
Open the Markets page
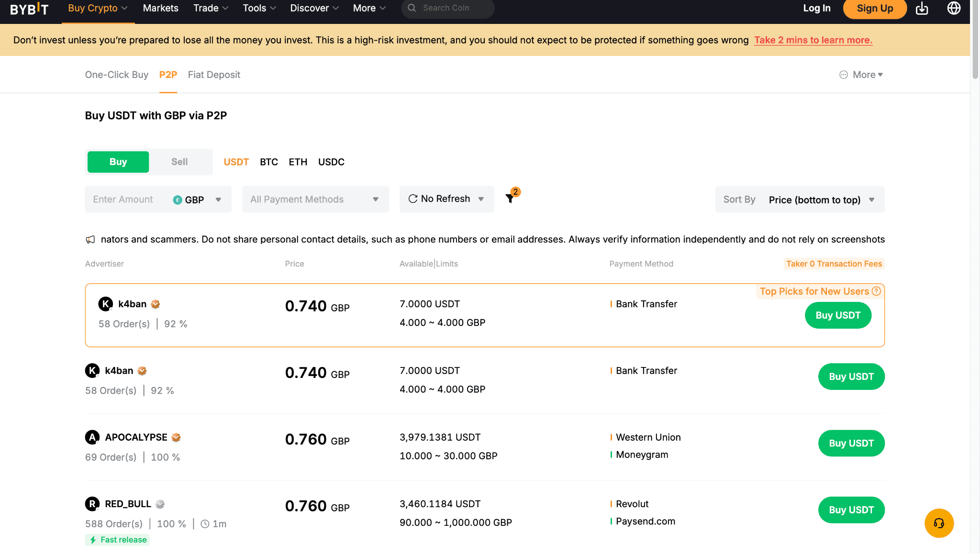pos(160,8)
